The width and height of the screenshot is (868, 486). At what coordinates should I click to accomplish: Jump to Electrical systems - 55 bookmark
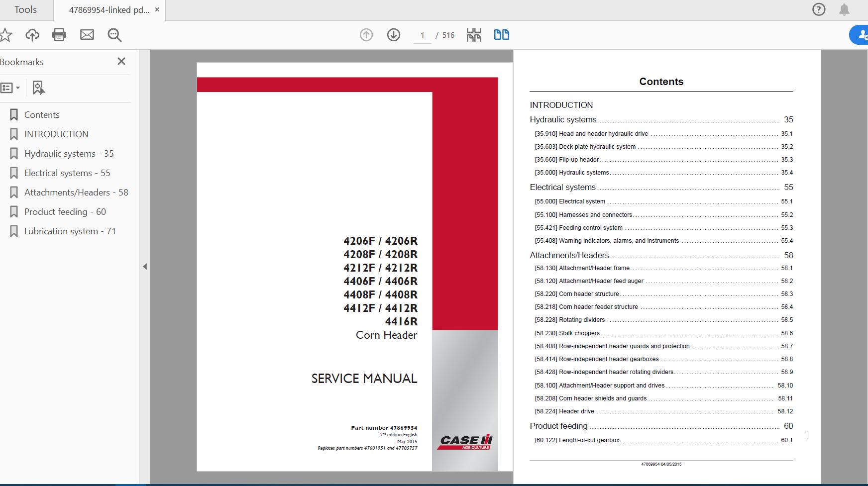pos(67,173)
